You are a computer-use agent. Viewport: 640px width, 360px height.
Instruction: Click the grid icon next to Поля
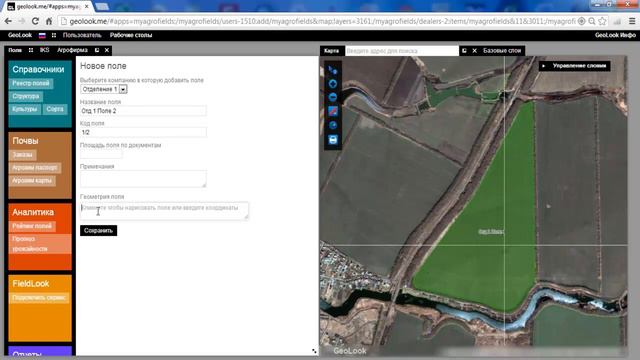31,50
